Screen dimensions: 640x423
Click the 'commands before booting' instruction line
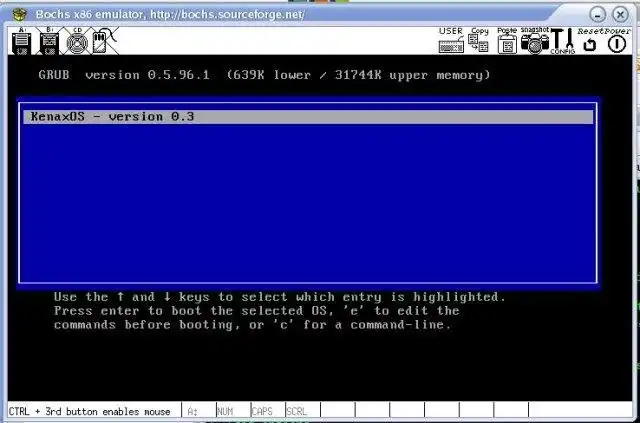point(253,325)
